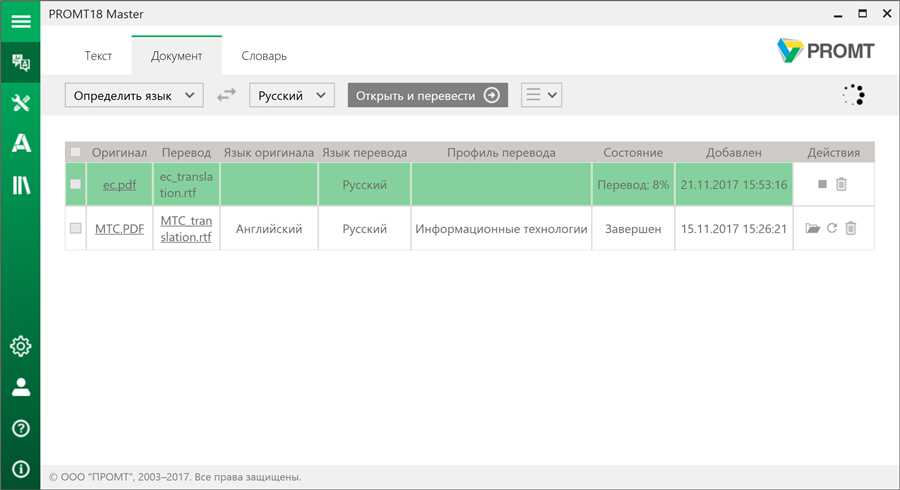Image resolution: width=900 pixels, height=490 pixels.
Task: Minimize the PROMT18 Master window
Action: [x=838, y=14]
